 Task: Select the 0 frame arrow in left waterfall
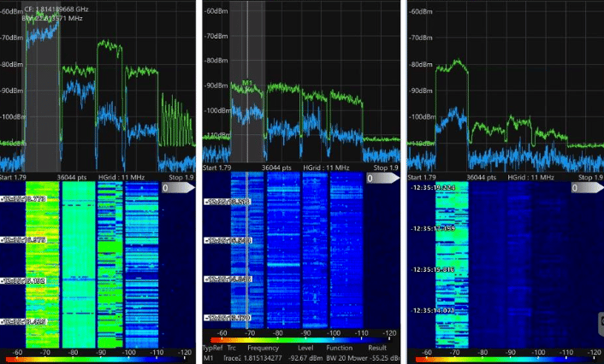click(x=178, y=188)
